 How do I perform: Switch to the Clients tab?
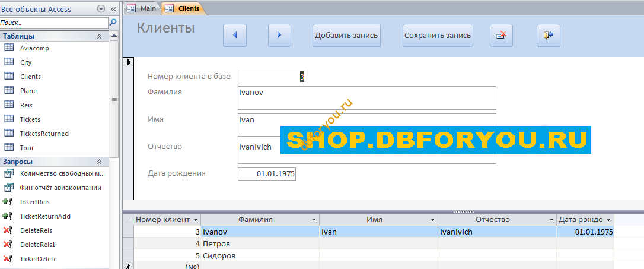click(183, 8)
